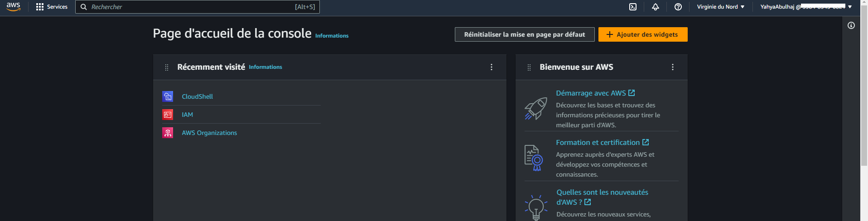Click the Page d'accueil de la console heading
The height and width of the screenshot is (221, 868).
coord(232,34)
